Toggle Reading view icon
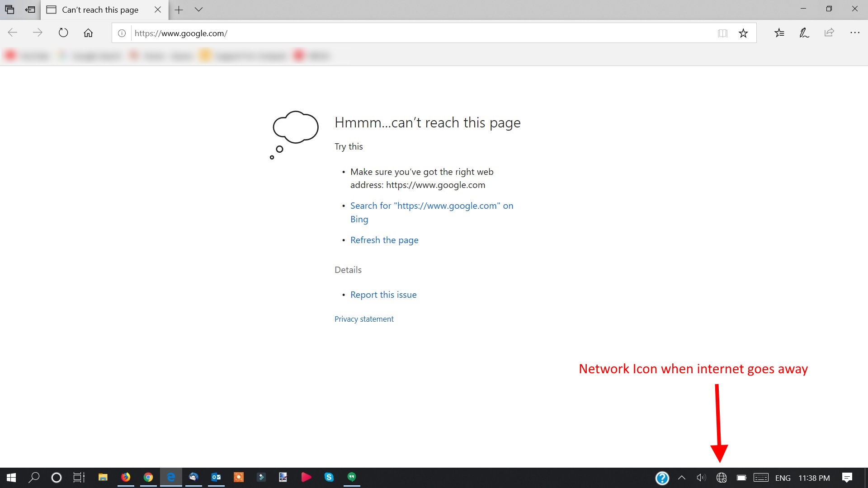This screenshot has width=868, height=488. [722, 33]
